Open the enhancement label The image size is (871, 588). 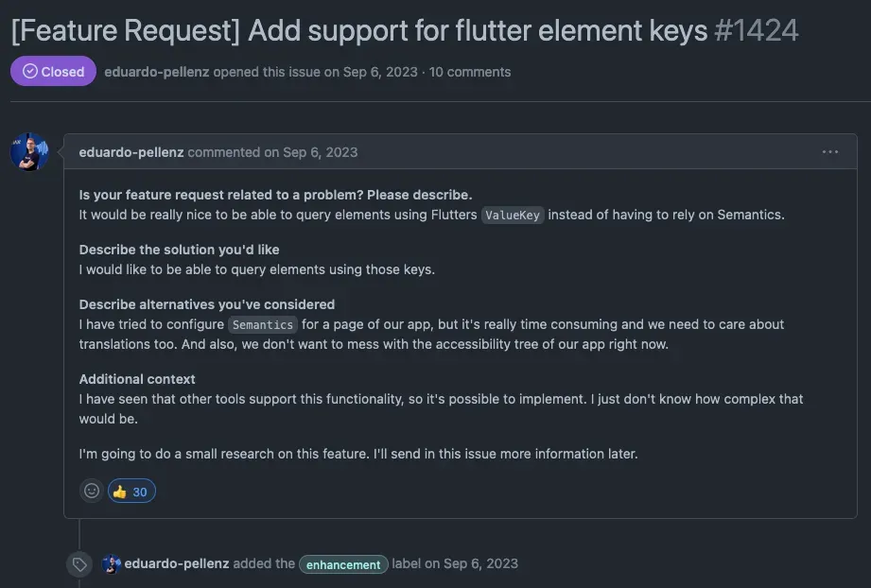(x=343, y=564)
